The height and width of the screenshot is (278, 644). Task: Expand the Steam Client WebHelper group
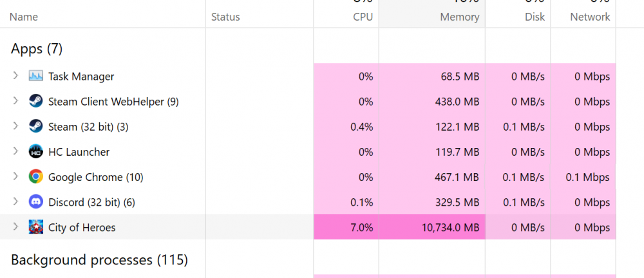coord(15,102)
